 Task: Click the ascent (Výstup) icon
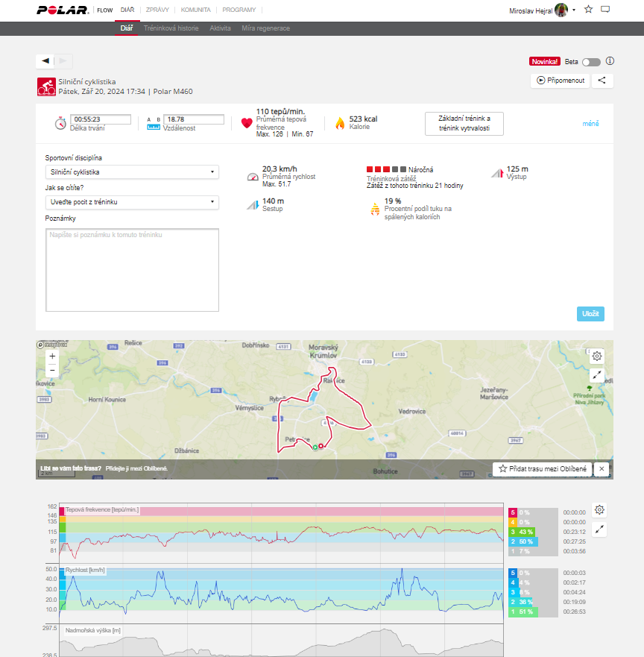[497, 172]
